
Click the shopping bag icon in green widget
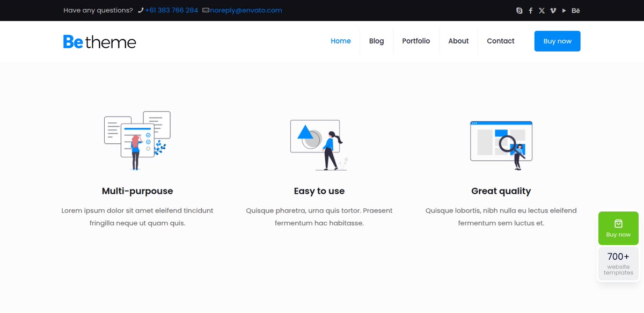pyautogui.click(x=618, y=223)
